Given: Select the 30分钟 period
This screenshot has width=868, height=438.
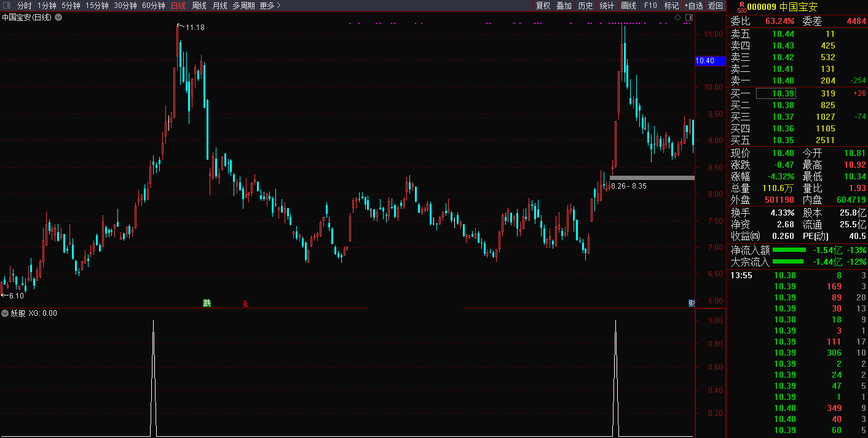Looking at the screenshot, I should [x=125, y=6].
